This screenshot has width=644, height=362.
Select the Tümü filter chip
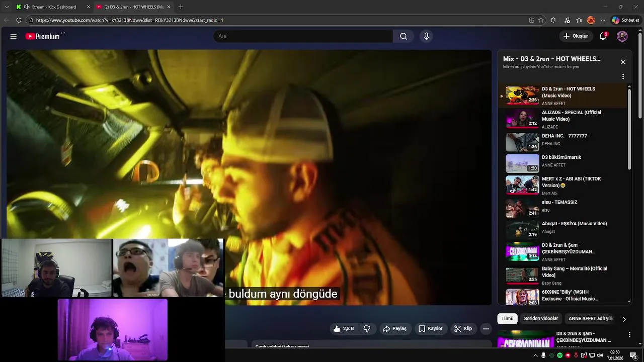(x=507, y=319)
